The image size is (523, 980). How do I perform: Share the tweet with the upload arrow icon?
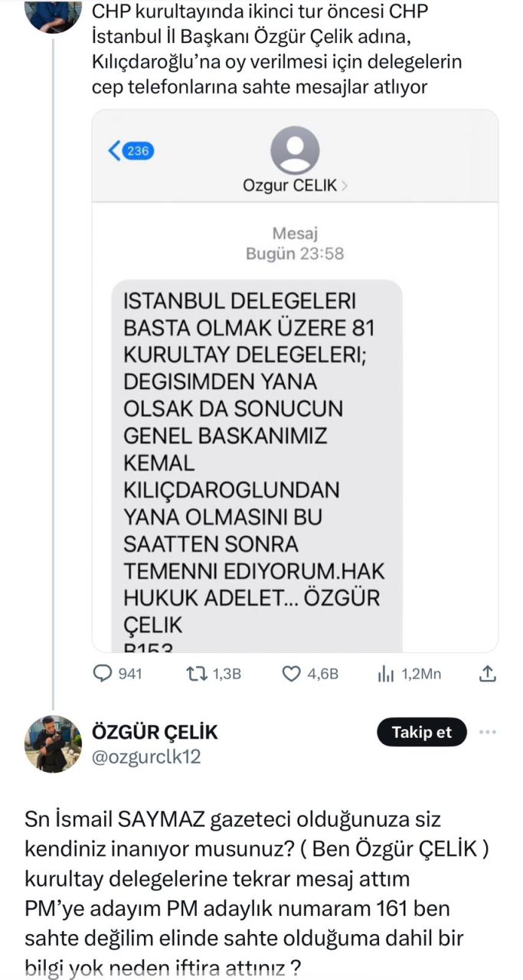coord(488,674)
